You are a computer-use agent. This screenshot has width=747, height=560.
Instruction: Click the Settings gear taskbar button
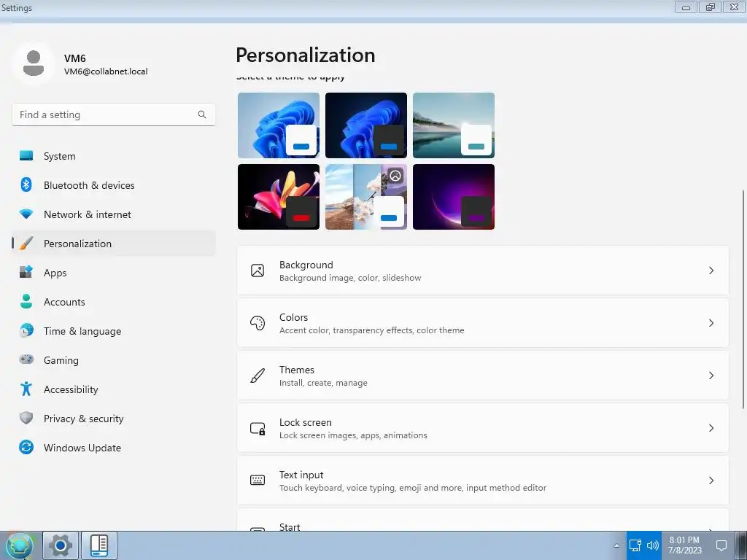[61, 545]
